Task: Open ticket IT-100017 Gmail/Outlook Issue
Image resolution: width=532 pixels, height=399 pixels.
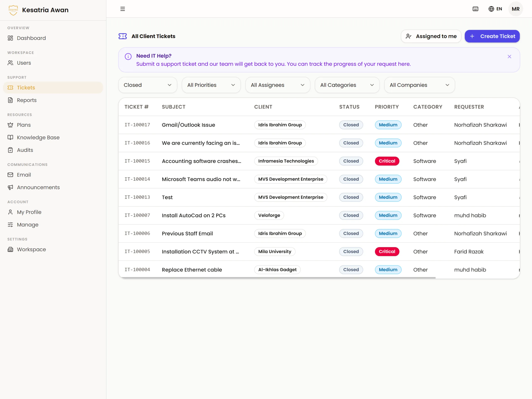Action: 319,125
